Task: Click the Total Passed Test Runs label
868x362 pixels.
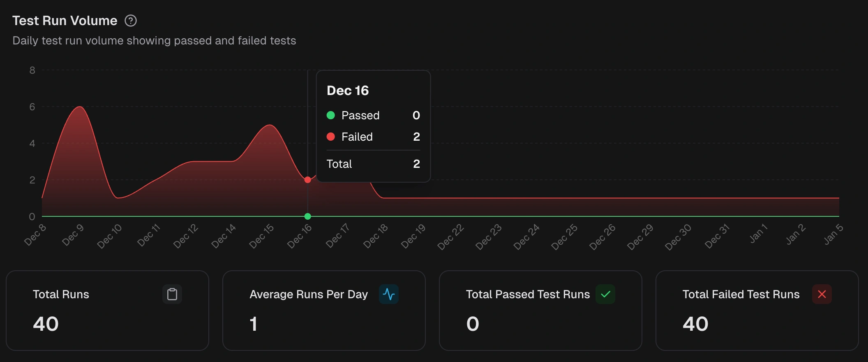Action: (528, 294)
